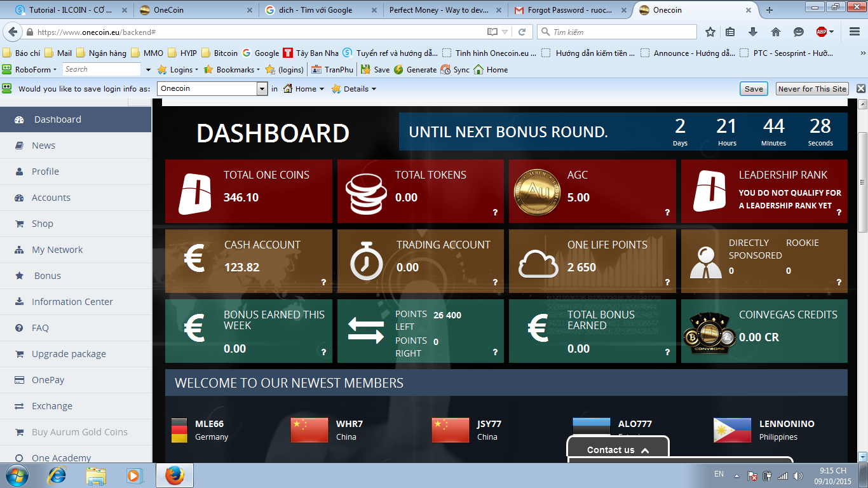This screenshot has height=488, width=868.
Task: Reload the page with the refresh icon
Action: point(522,32)
